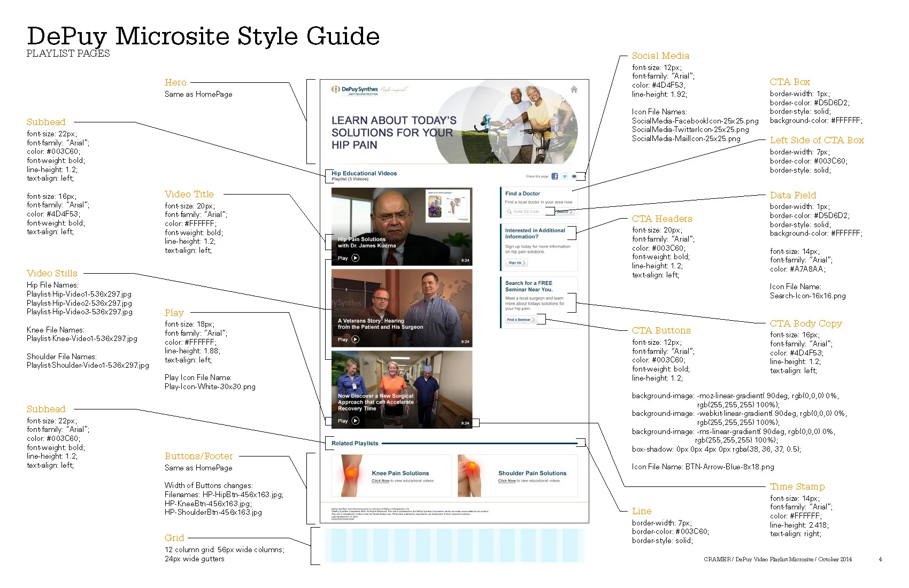Click the 'Hip Pain Solutions with Dr. James Kudrna' video title
This screenshot has width=909, height=588.
pos(367,243)
